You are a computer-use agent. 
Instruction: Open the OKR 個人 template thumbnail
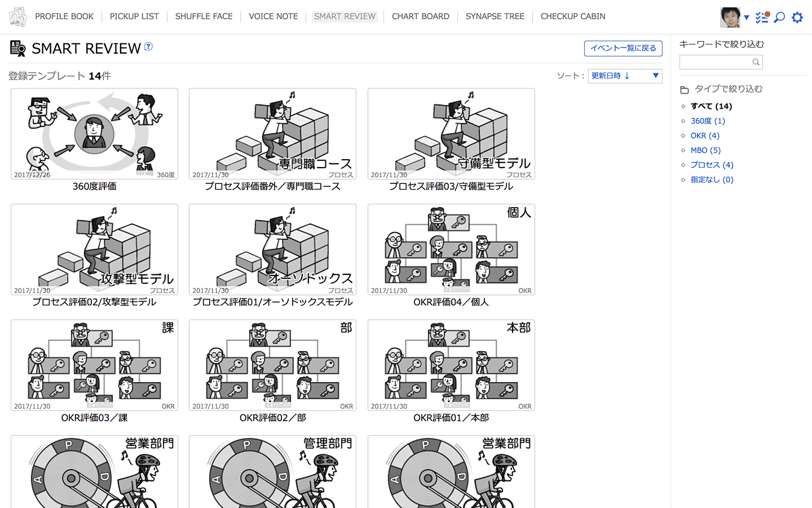[x=451, y=249]
